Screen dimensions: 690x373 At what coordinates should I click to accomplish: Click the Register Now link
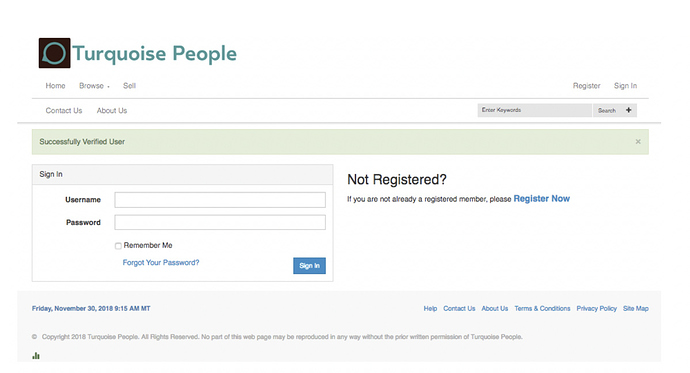tap(542, 199)
